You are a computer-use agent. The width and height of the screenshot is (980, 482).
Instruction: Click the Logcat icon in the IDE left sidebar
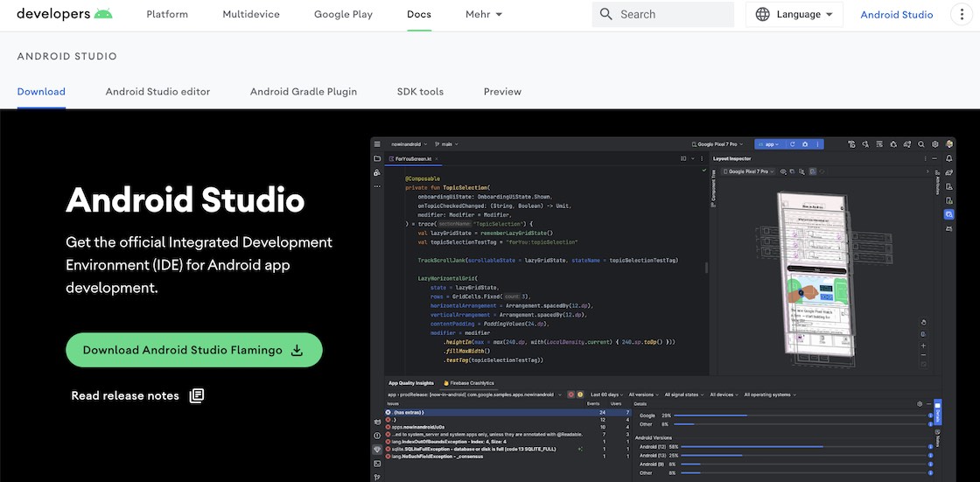[x=377, y=422]
